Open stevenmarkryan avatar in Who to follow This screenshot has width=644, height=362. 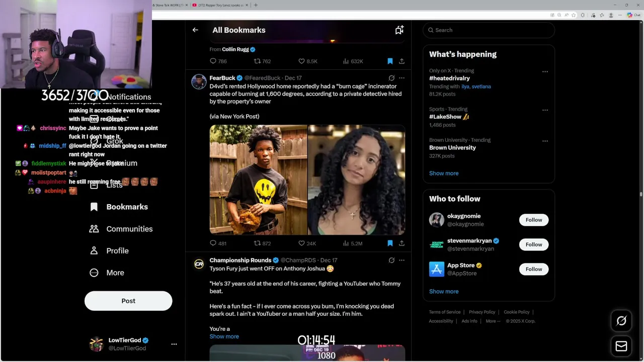tap(437, 244)
